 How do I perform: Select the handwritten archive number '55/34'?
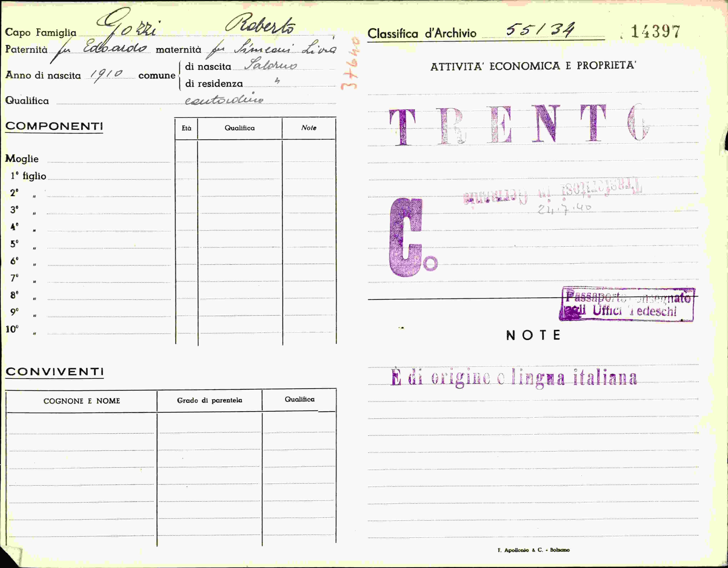click(x=541, y=30)
